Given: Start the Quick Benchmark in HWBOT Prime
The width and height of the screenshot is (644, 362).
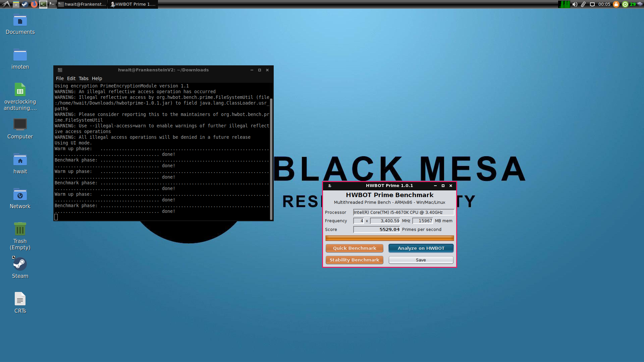Looking at the screenshot, I should [x=355, y=248].
